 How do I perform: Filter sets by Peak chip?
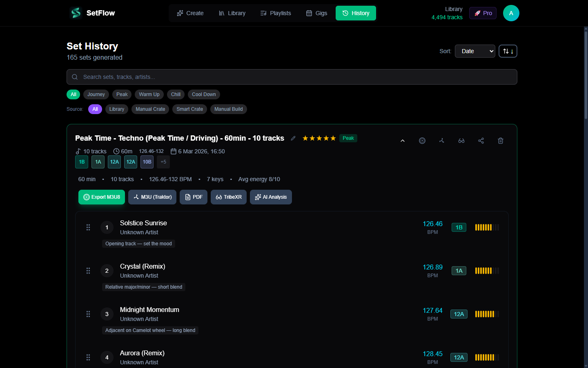(x=122, y=94)
